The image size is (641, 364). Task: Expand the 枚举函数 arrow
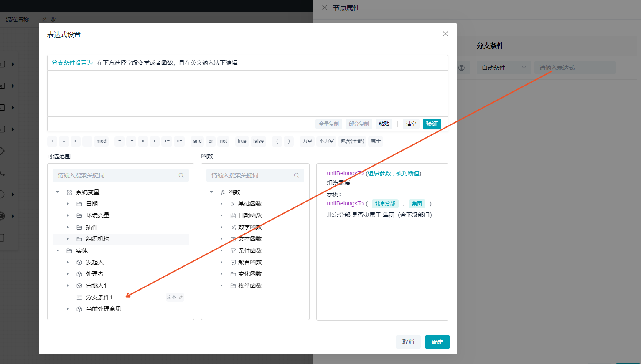coord(221,286)
